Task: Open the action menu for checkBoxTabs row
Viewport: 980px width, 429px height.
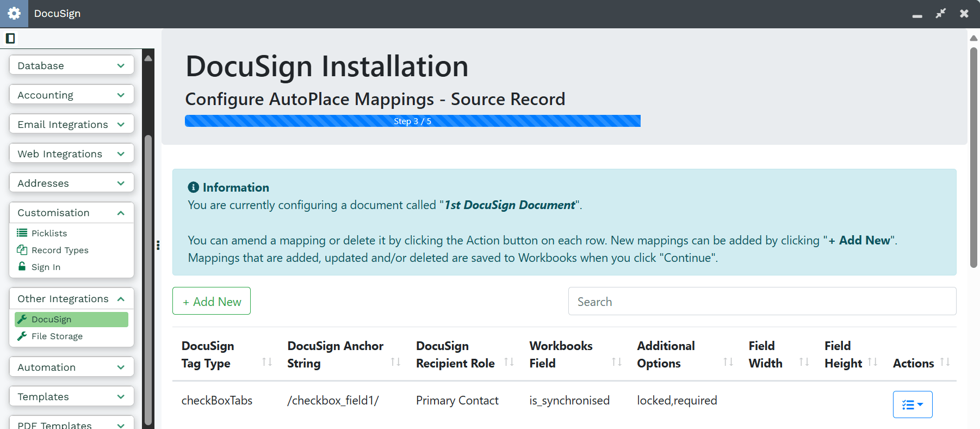Action: (913, 405)
